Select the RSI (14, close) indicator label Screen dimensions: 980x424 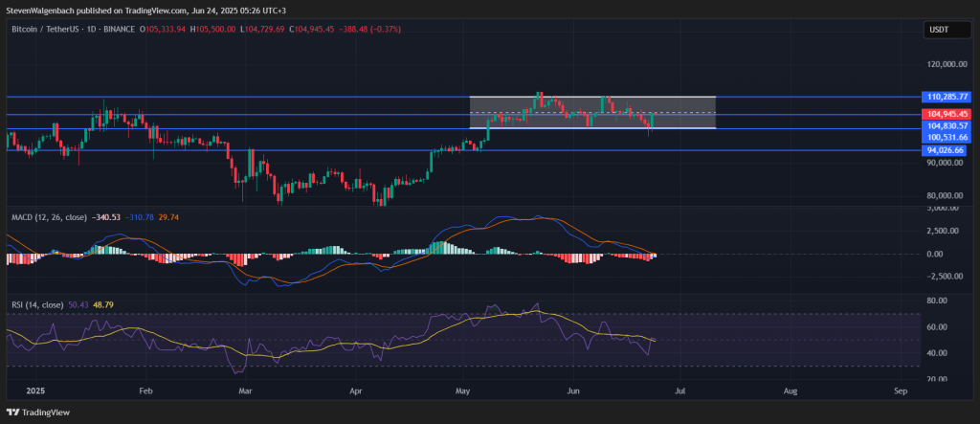(38, 303)
